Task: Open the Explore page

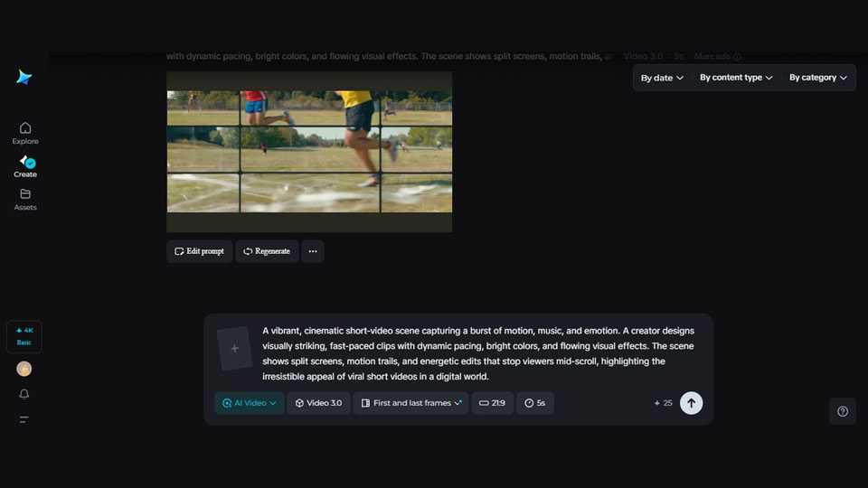Action: (x=25, y=134)
